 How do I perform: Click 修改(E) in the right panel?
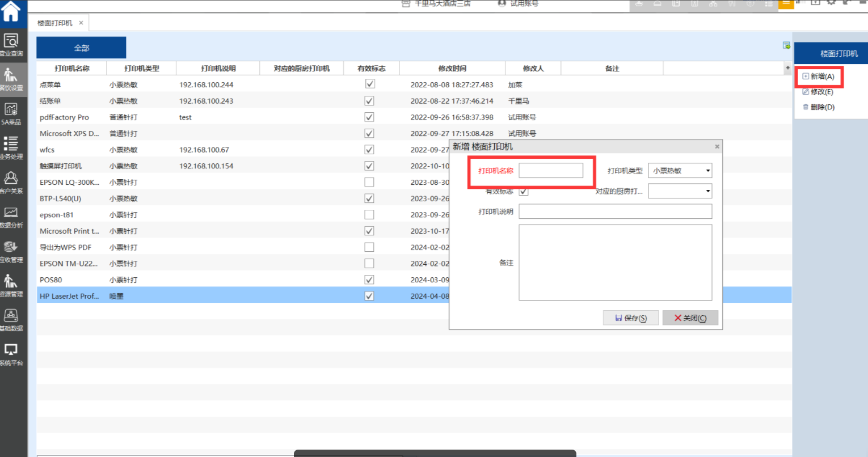point(821,92)
